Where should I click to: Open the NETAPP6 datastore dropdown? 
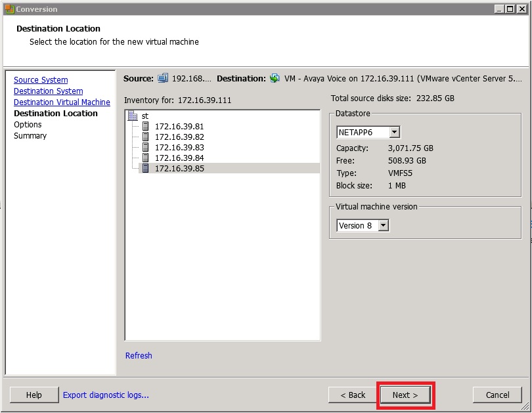pyautogui.click(x=394, y=132)
